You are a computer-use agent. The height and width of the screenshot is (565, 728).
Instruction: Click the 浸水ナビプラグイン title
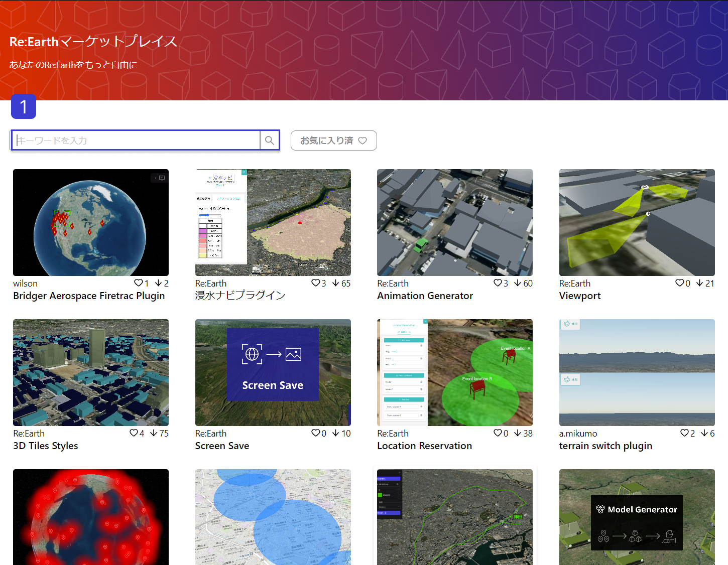click(240, 296)
